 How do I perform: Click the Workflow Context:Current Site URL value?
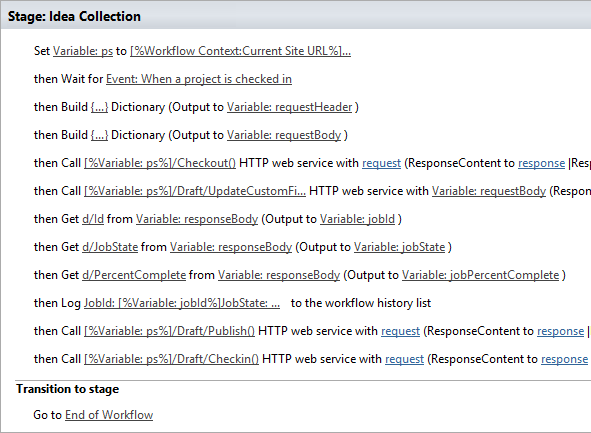240,51
